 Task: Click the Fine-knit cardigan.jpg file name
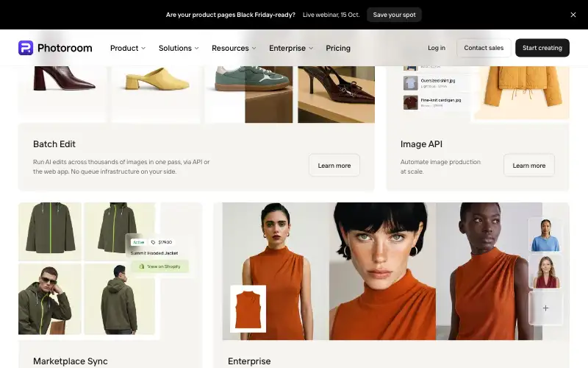point(440,100)
